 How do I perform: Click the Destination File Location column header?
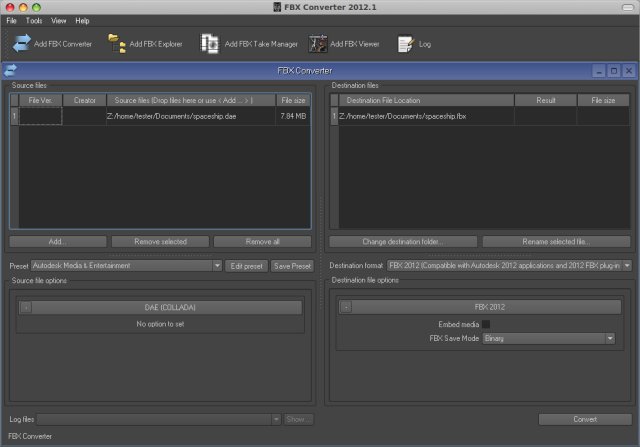tap(426, 100)
